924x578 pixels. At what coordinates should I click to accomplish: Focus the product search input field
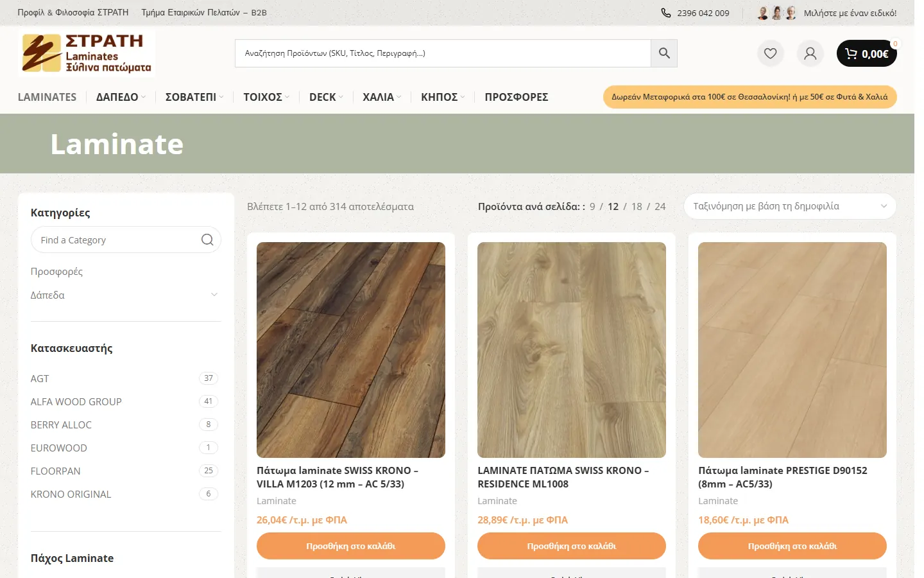[x=443, y=53]
